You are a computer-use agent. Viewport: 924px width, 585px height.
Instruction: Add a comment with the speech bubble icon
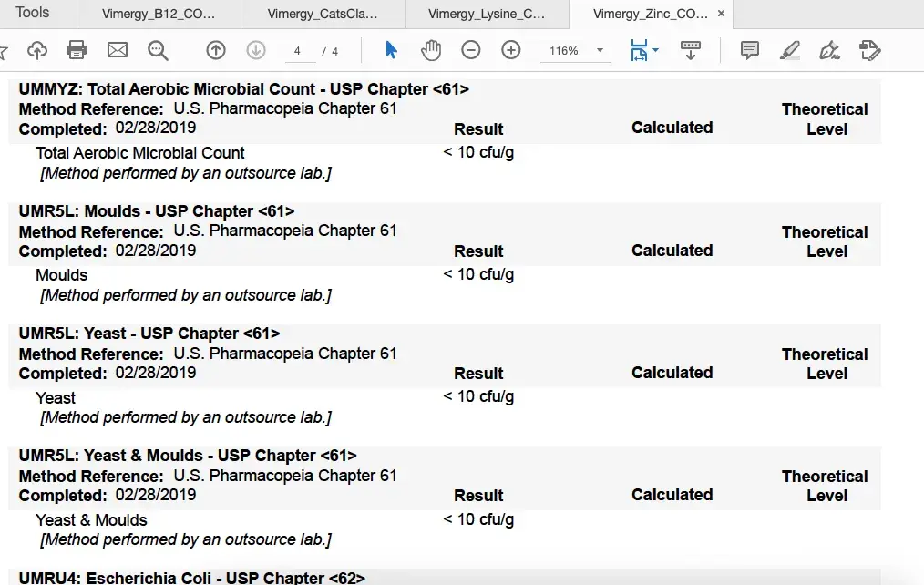(750, 51)
